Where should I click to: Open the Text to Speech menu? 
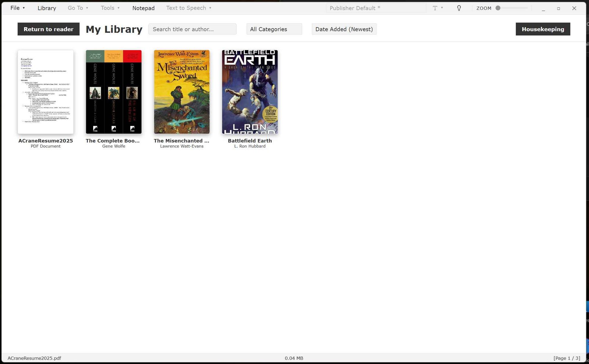pyautogui.click(x=188, y=8)
